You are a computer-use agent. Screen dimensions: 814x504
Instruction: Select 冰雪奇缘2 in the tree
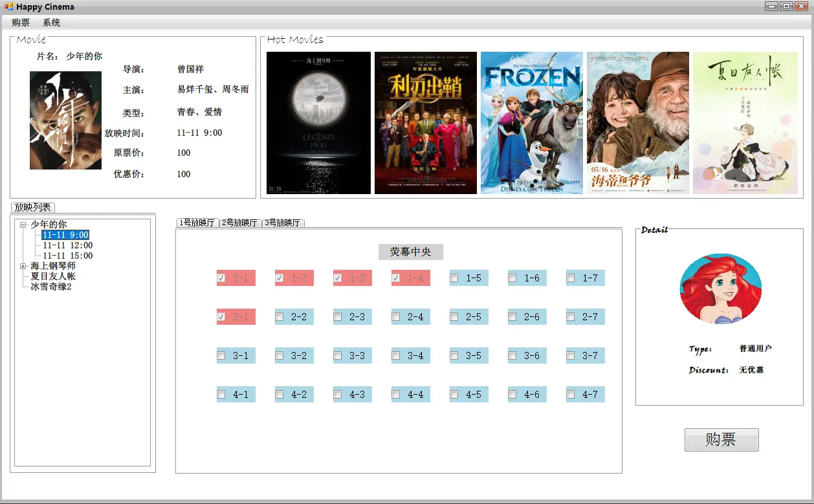coord(51,287)
